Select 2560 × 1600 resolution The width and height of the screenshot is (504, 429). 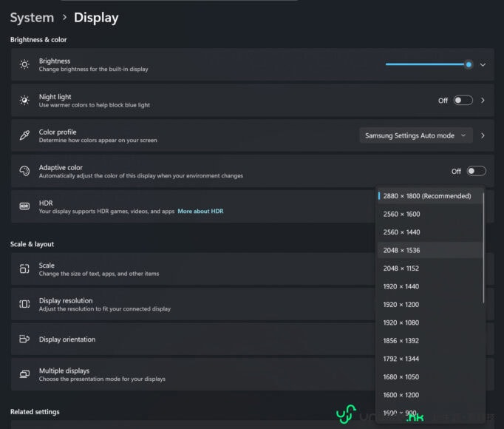[x=430, y=214]
